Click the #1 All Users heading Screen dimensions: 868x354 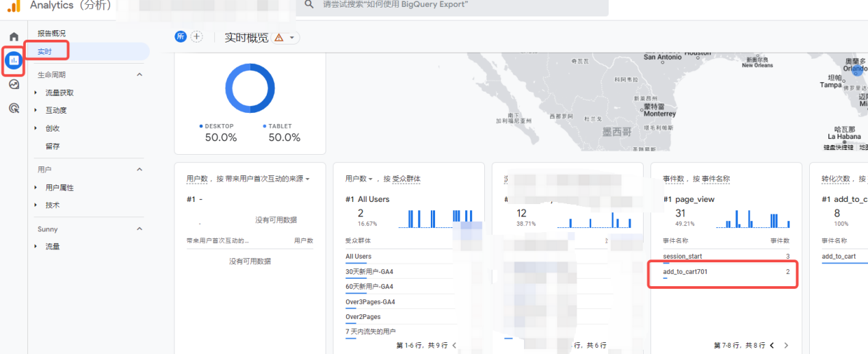367,199
